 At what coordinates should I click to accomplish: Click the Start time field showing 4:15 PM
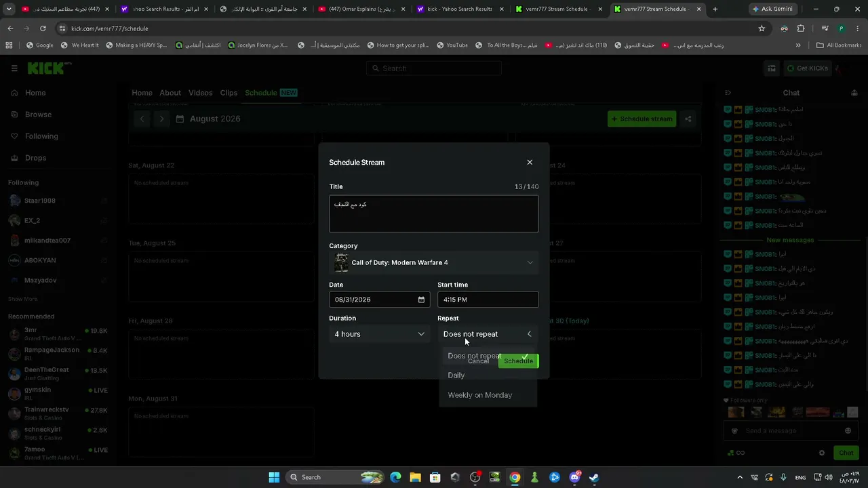pyautogui.click(x=488, y=300)
